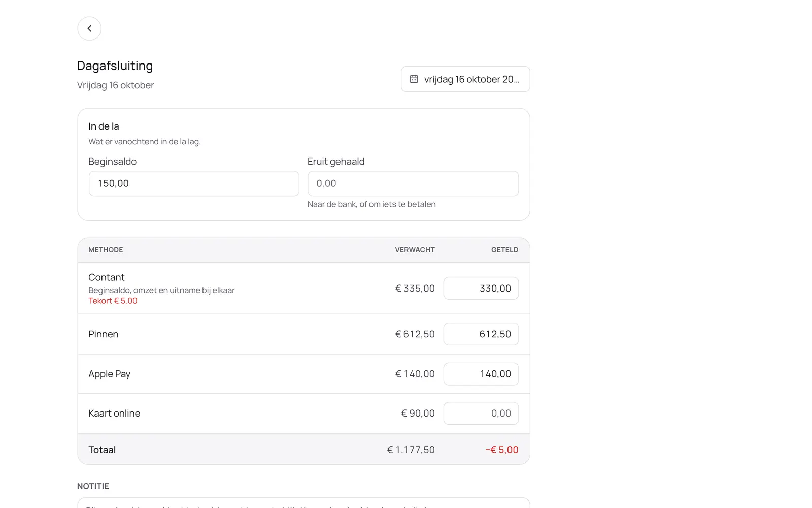Click the Kaart online method label
This screenshot has width=812, height=508.
click(x=114, y=414)
